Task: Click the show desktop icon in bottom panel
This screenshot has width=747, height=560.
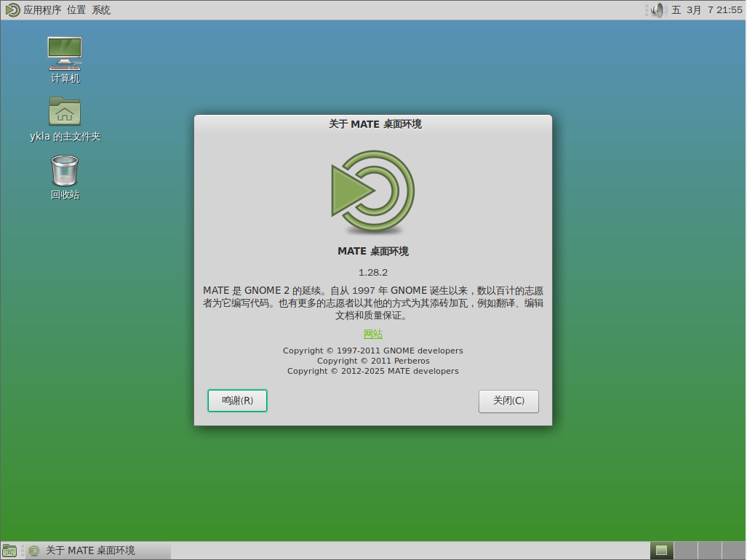Action: (x=9, y=551)
